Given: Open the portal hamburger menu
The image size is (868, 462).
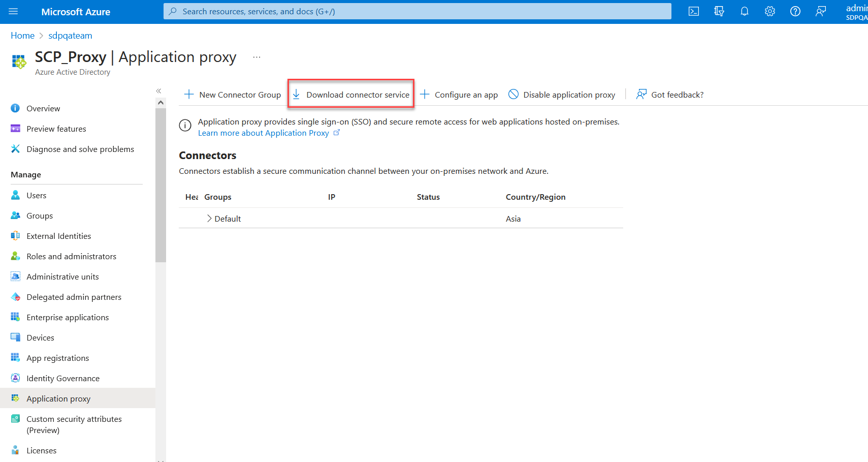Looking at the screenshot, I should [x=13, y=12].
